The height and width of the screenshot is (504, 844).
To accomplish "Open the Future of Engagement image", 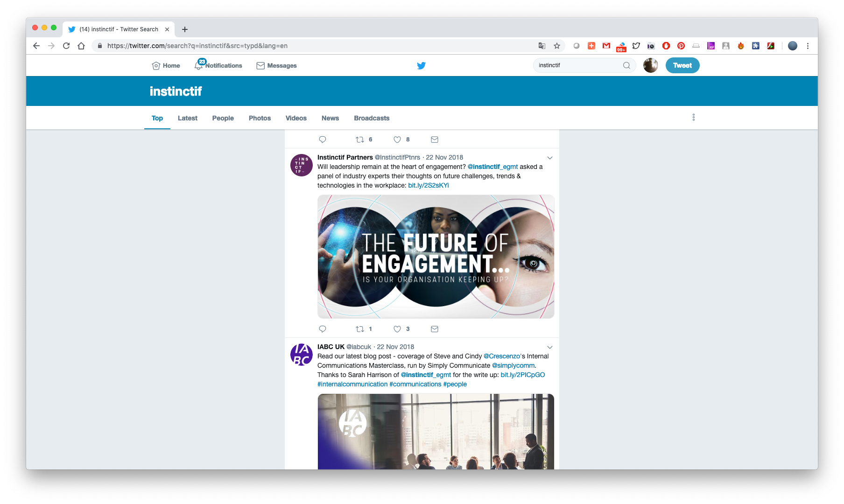I will [x=436, y=257].
